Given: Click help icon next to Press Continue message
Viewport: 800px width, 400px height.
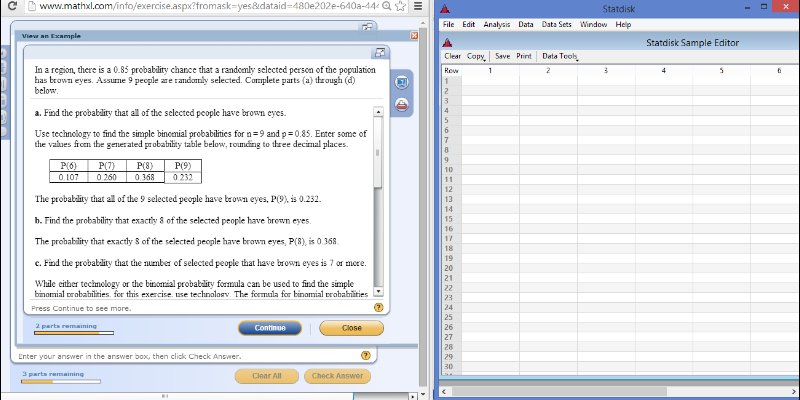Looking at the screenshot, I should coord(378,307).
